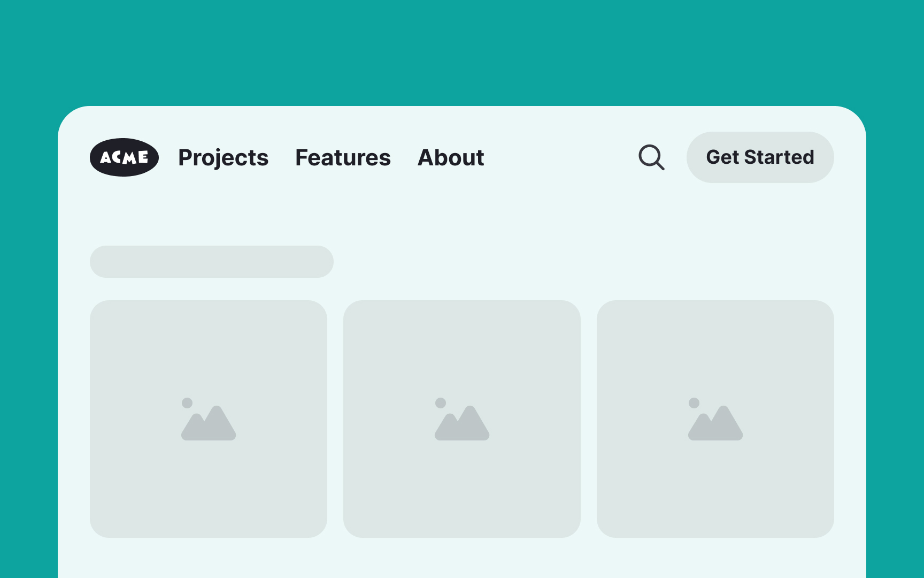Open search using the magnifying glass icon

[651, 157]
